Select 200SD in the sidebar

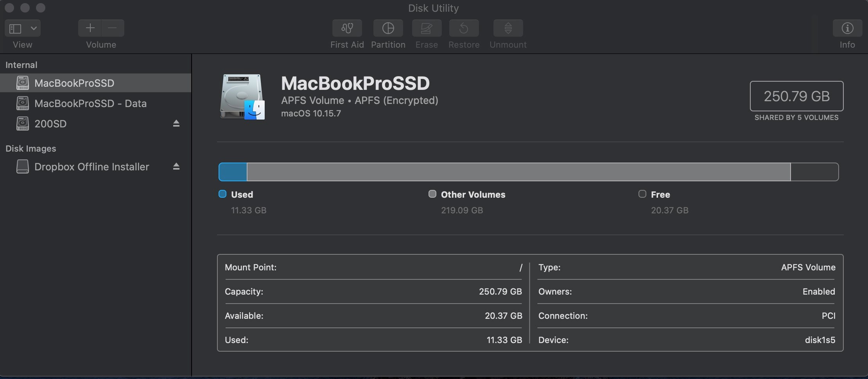coord(50,124)
